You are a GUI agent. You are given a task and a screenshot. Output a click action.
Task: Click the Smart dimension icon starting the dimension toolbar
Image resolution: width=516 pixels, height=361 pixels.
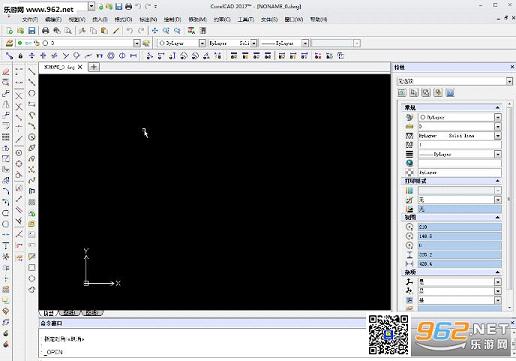[9, 56]
